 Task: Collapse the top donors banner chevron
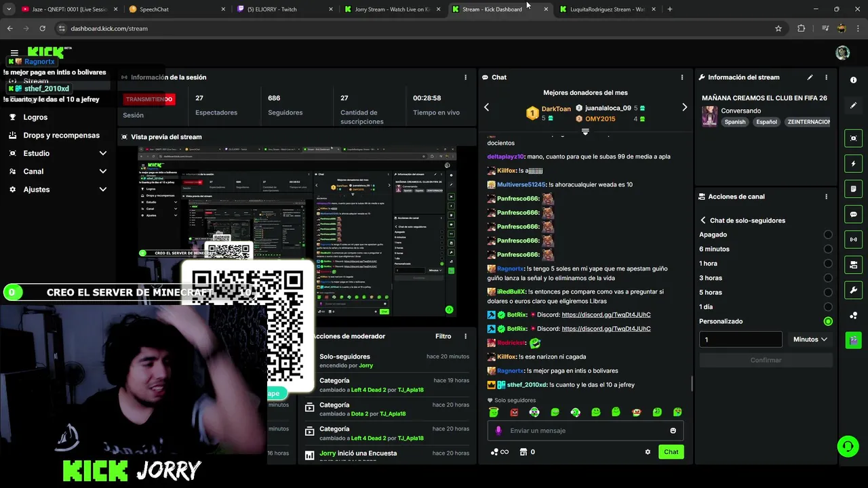pos(585,131)
